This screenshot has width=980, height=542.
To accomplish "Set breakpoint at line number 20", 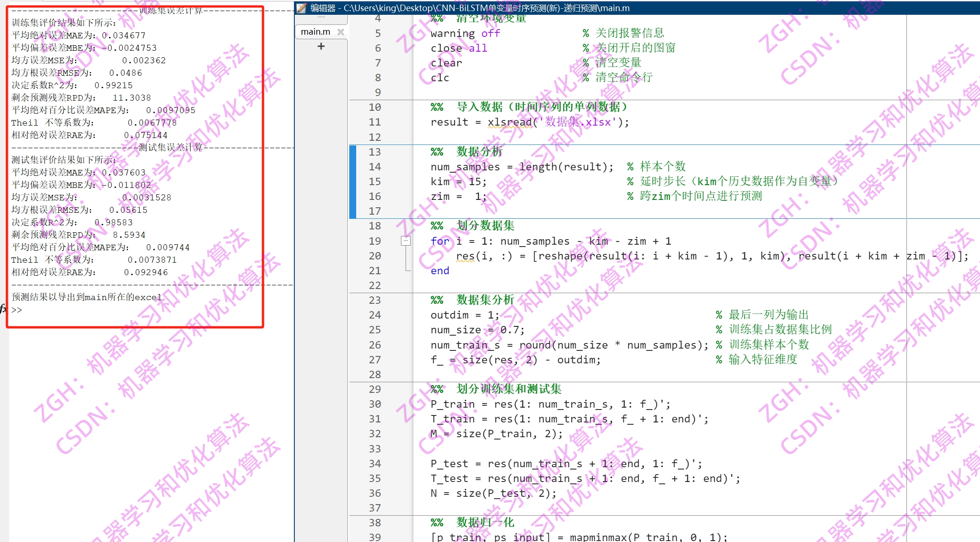I will pyautogui.click(x=375, y=256).
